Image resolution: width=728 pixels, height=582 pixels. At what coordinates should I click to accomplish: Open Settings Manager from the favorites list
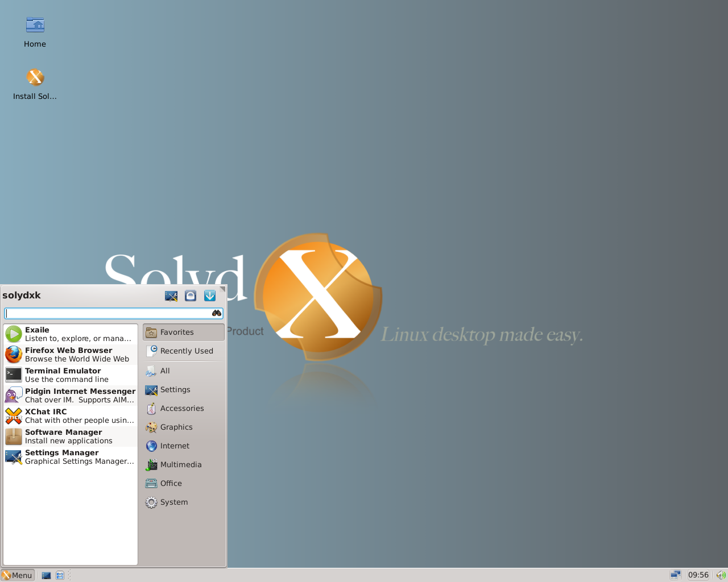click(71, 457)
